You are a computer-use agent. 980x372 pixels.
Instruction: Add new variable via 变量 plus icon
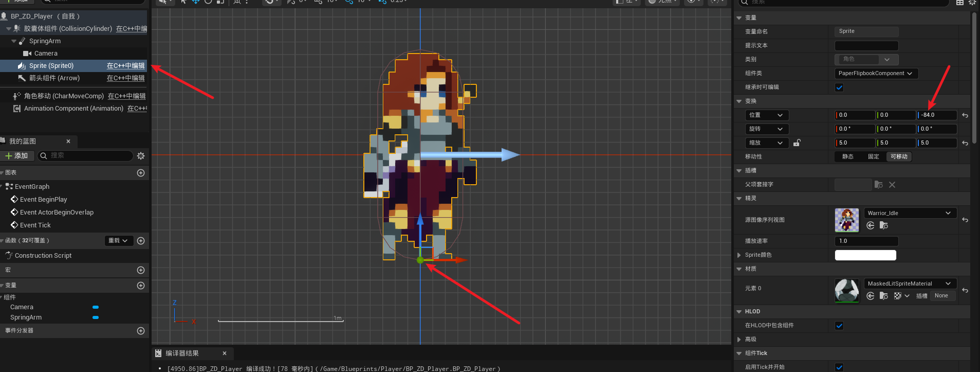point(141,286)
